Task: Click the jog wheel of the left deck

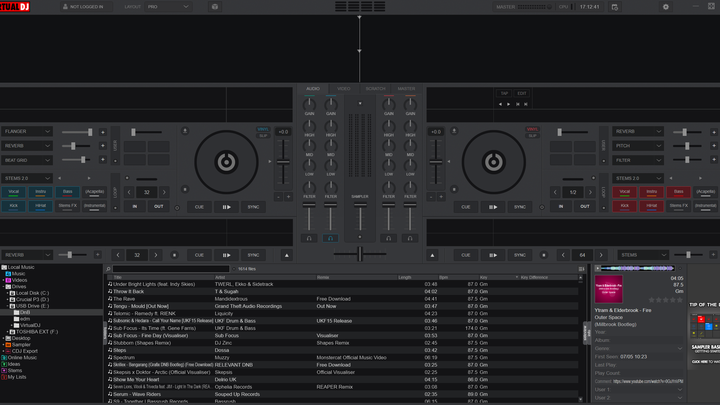Action: pos(226,162)
